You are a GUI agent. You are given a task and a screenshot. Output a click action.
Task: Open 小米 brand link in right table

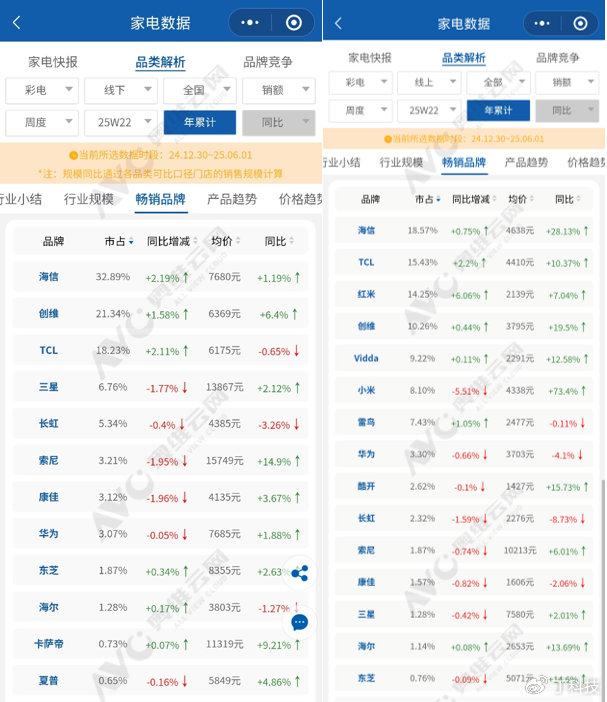click(366, 390)
